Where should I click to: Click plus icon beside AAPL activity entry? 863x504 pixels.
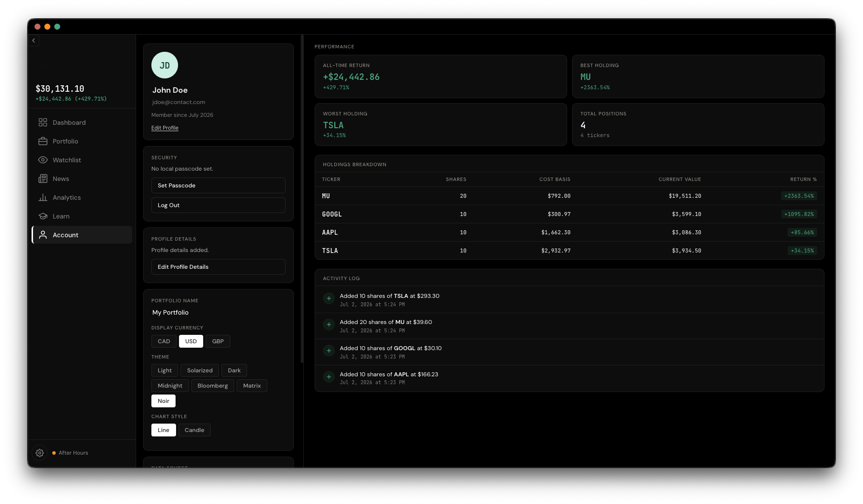(329, 377)
